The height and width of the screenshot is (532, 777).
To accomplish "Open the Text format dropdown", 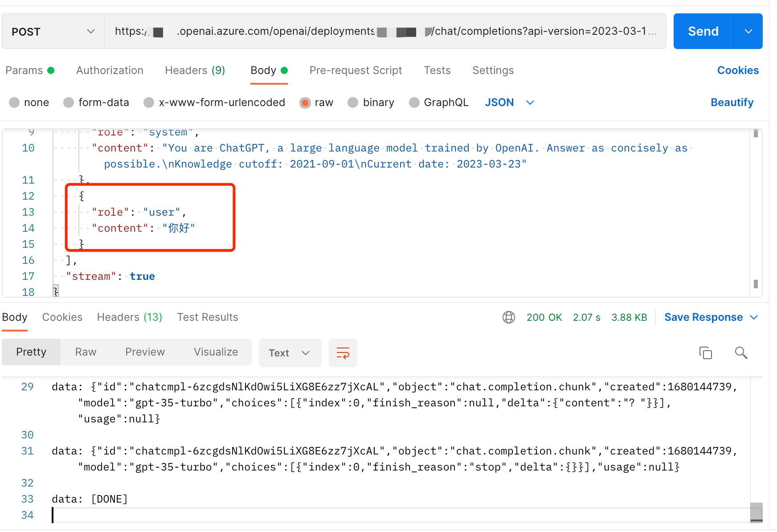I will coord(290,353).
